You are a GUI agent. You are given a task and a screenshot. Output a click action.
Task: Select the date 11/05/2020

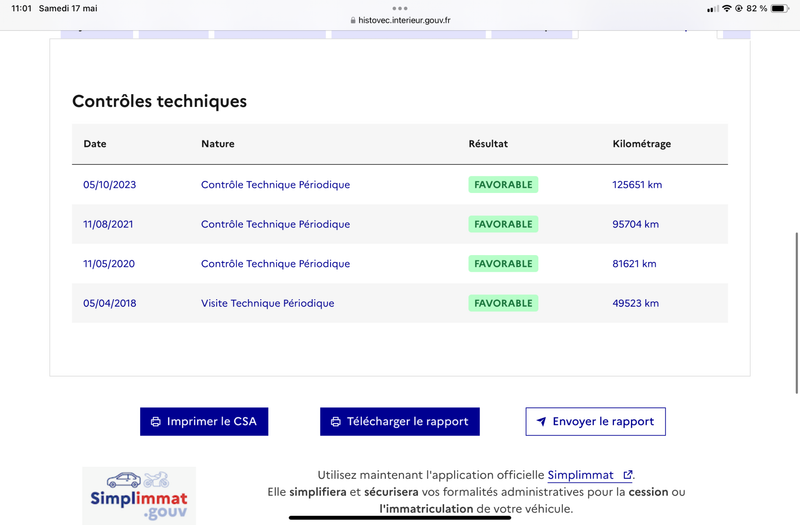[x=109, y=264]
